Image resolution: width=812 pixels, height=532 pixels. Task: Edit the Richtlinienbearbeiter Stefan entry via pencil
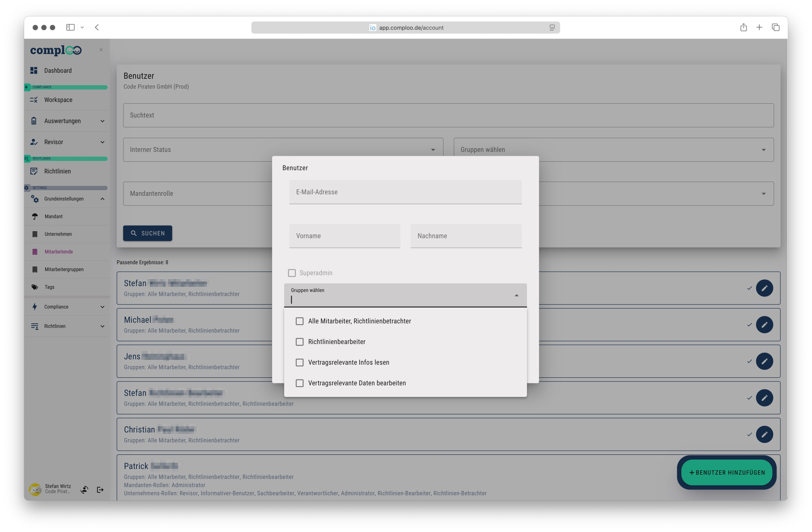pos(765,398)
